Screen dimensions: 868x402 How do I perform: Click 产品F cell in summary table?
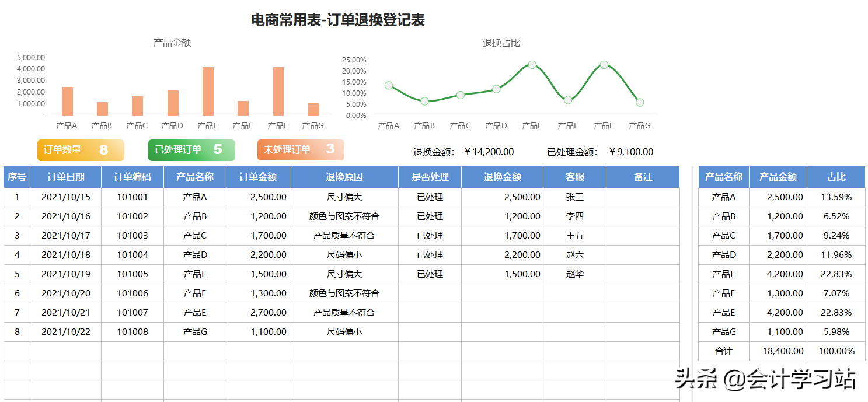tap(724, 293)
